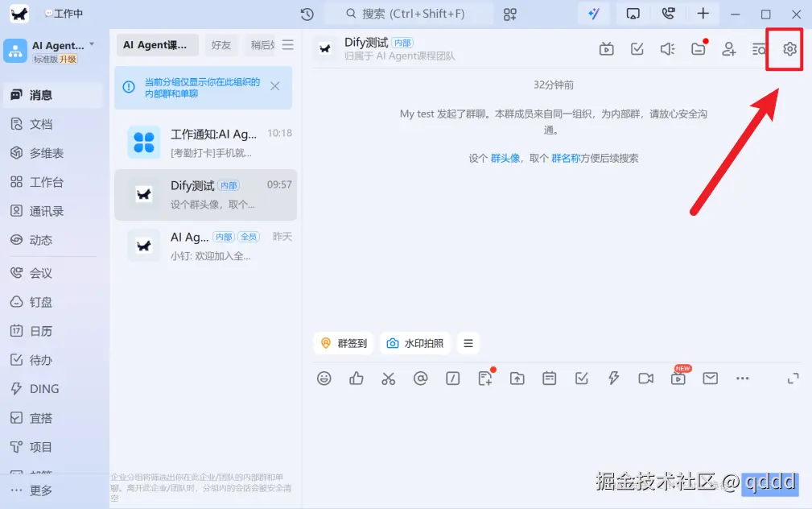Open the phone call icon in title bar

(669, 14)
